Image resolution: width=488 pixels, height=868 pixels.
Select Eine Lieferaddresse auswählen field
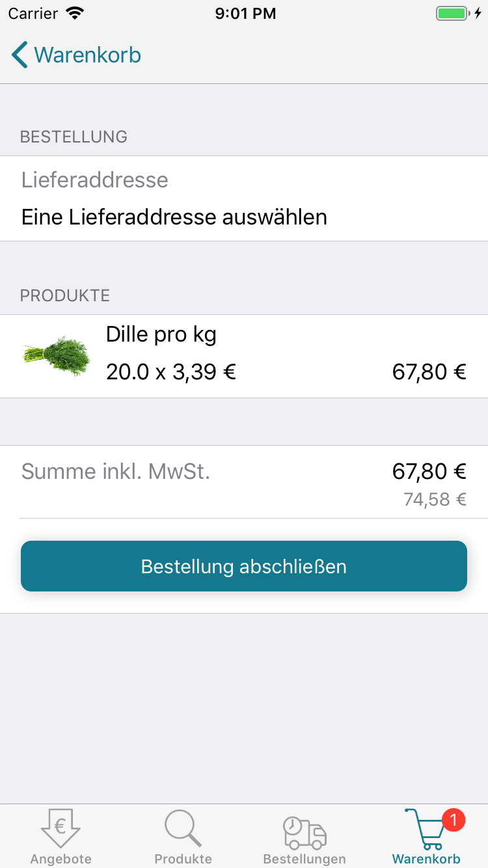pyautogui.click(x=174, y=217)
